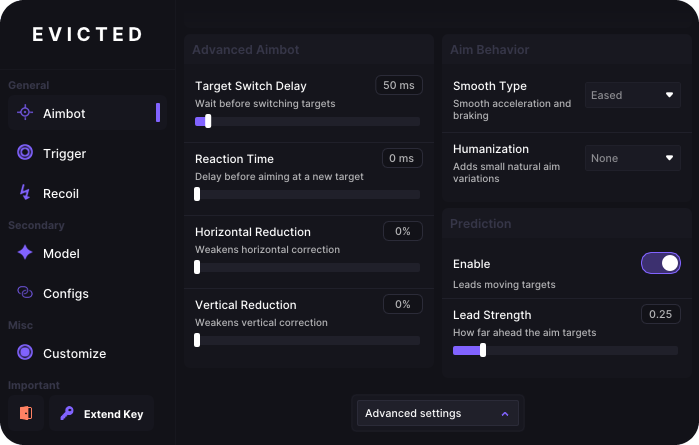Click the orange exit door icon
Image resolution: width=699 pixels, height=445 pixels.
pyautogui.click(x=26, y=413)
